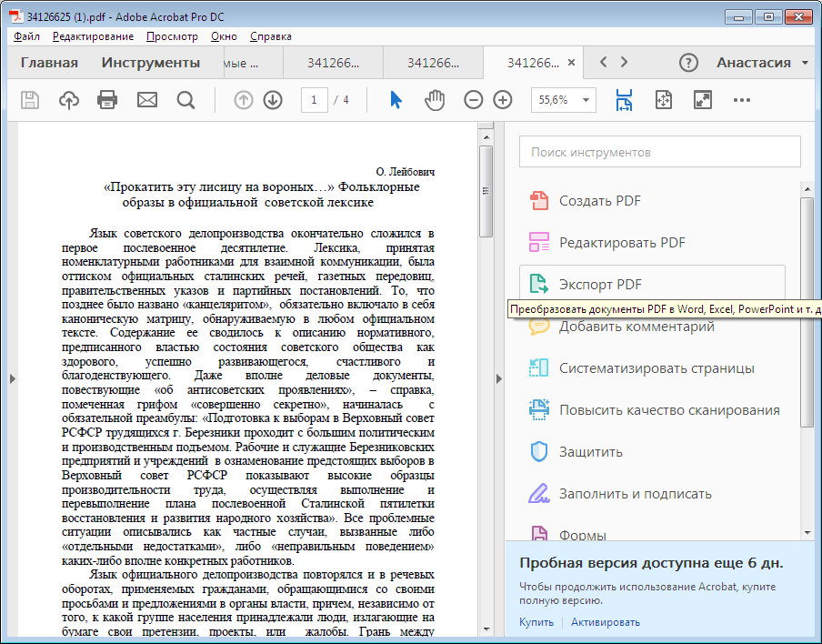
Task: Select the Hand pan tool
Action: (x=436, y=100)
